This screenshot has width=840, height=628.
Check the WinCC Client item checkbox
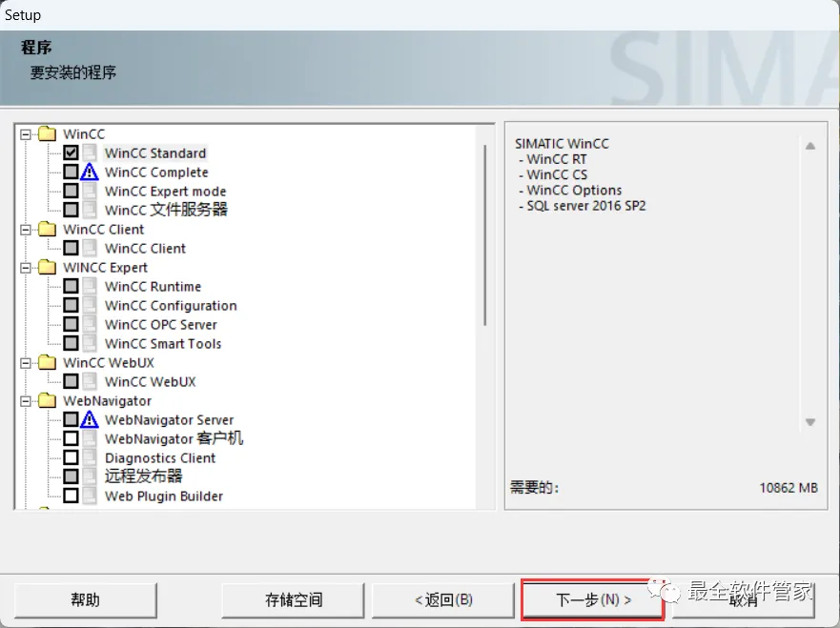71,248
